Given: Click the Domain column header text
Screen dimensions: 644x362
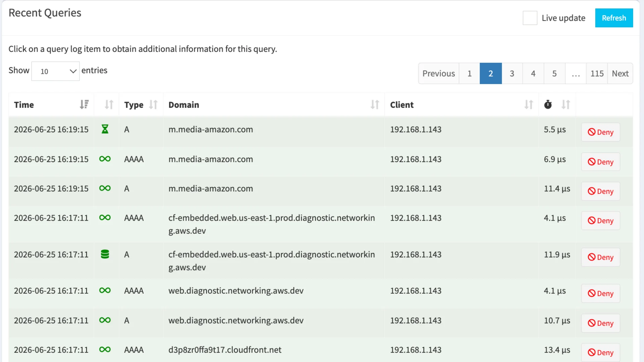Looking at the screenshot, I should pos(183,105).
